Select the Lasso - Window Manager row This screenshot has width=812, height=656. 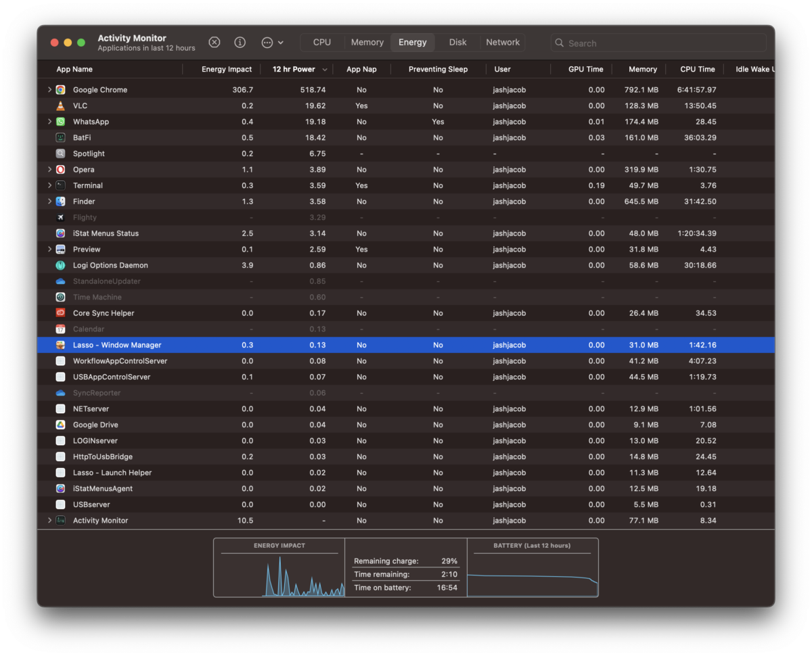117,345
